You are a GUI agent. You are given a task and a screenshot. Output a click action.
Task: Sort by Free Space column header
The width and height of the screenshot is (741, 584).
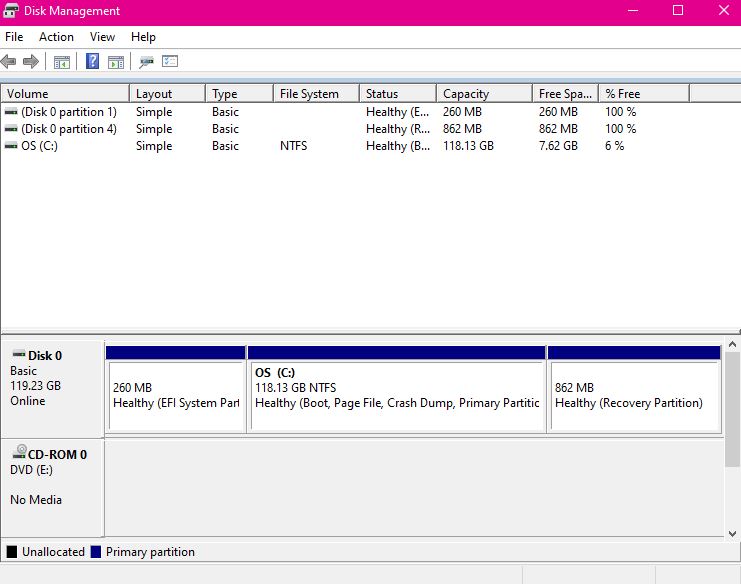click(x=566, y=94)
